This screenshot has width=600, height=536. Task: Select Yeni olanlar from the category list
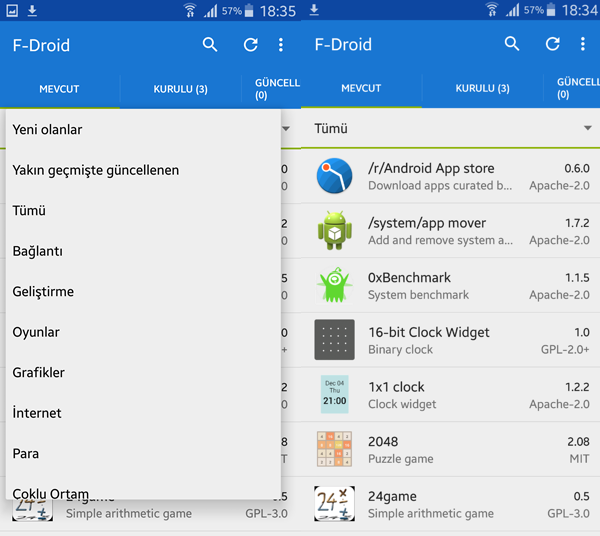(143, 130)
